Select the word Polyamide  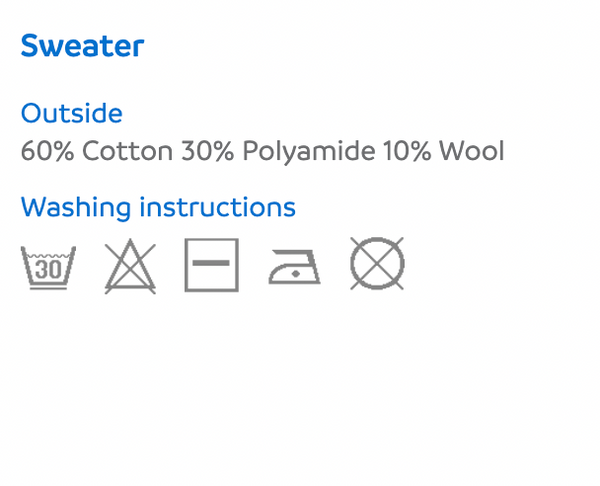309,152
